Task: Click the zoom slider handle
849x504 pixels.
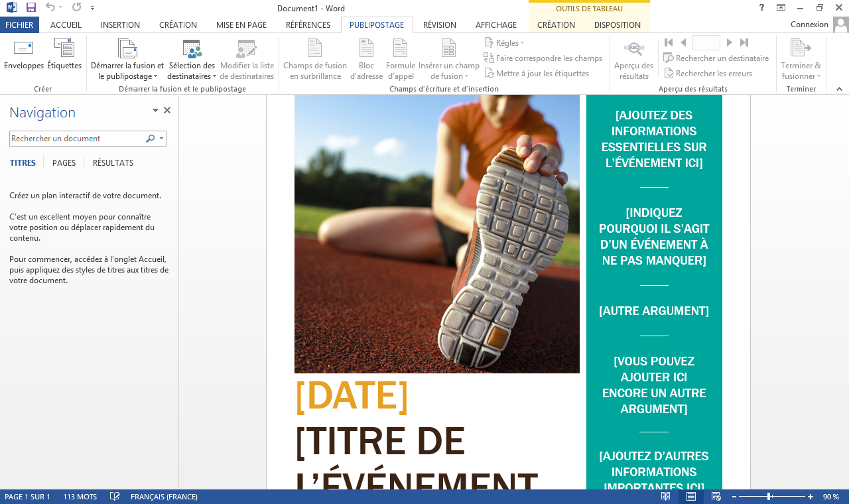Action: tap(769, 497)
